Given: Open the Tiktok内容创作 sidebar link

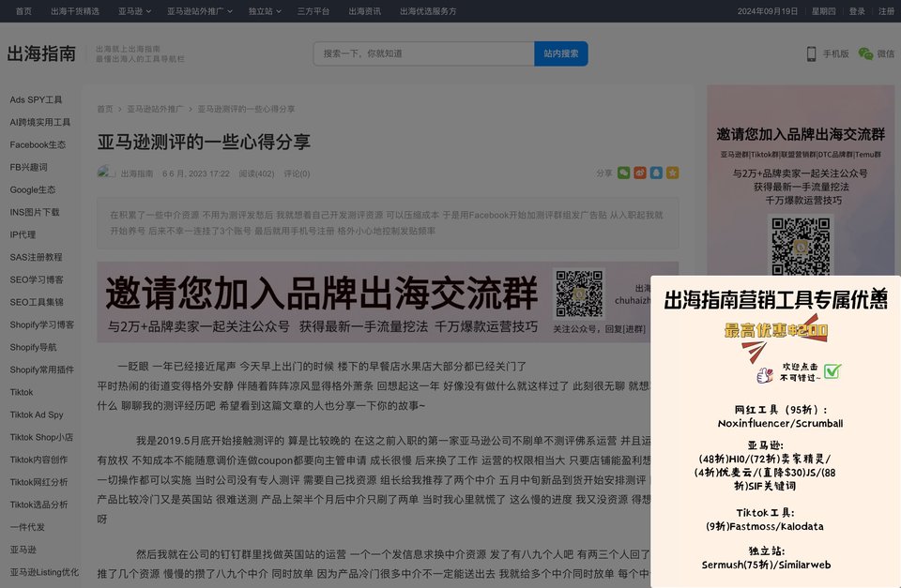Looking at the screenshot, I should (x=38, y=460).
